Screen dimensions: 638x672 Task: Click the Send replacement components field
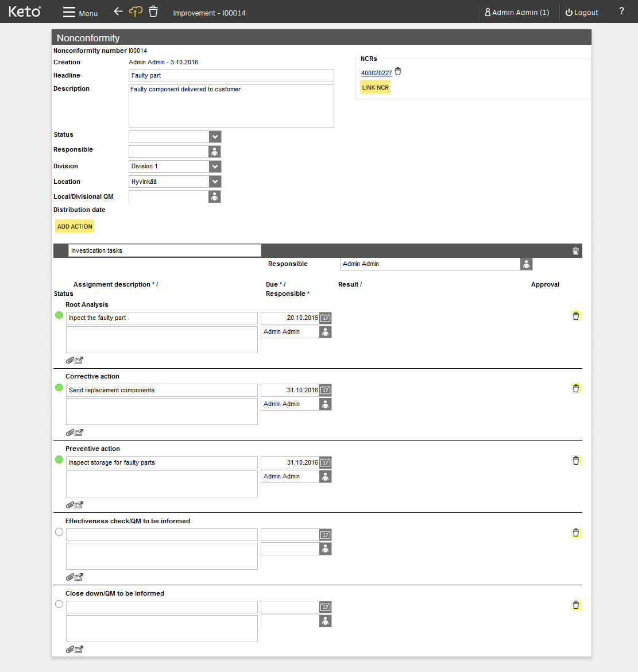coord(162,391)
